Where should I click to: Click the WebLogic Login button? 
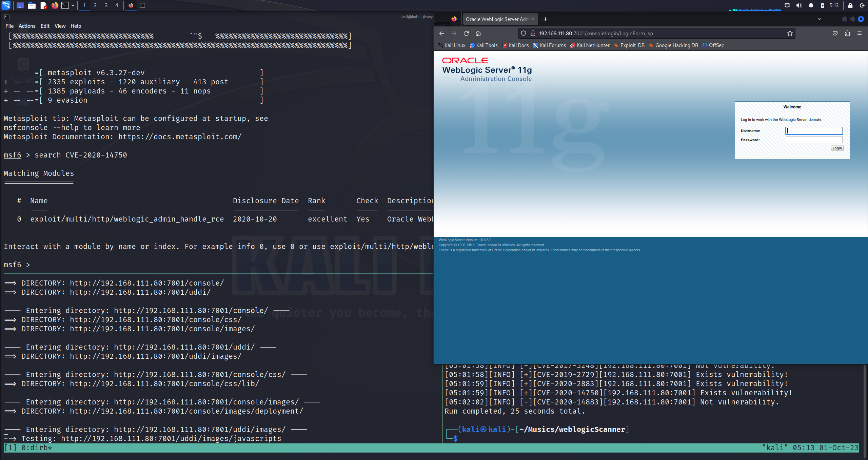coord(837,148)
